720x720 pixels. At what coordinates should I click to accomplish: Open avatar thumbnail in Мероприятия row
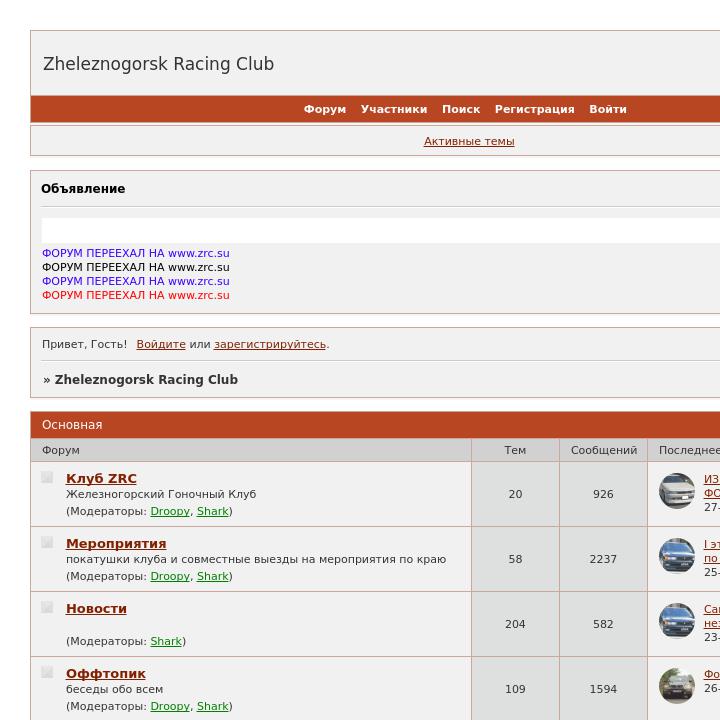[x=676, y=556]
